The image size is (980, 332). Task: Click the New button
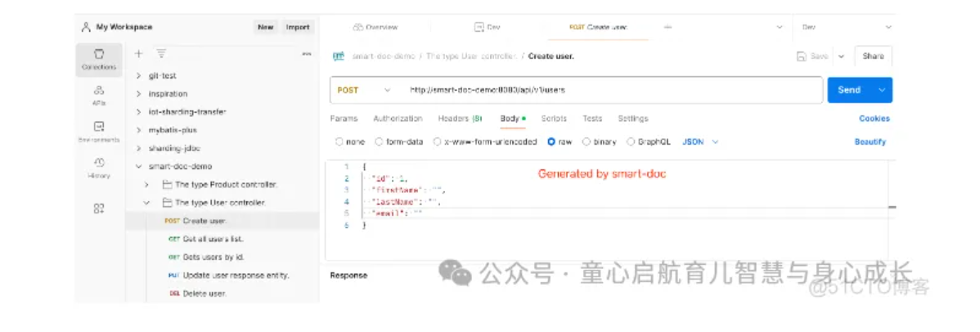[266, 28]
